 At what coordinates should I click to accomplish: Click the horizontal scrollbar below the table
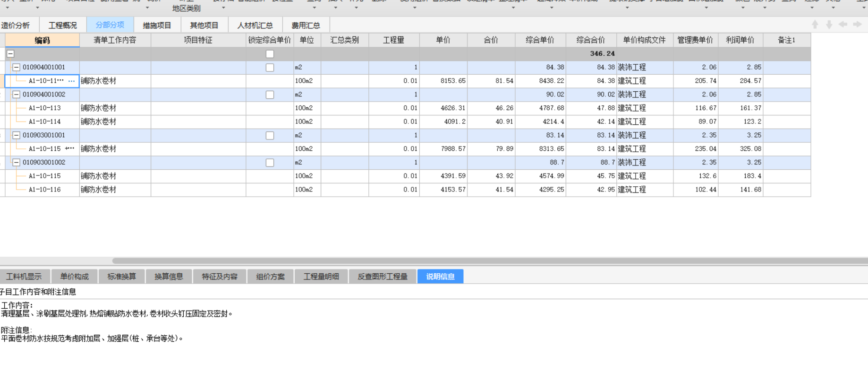click(x=490, y=260)
